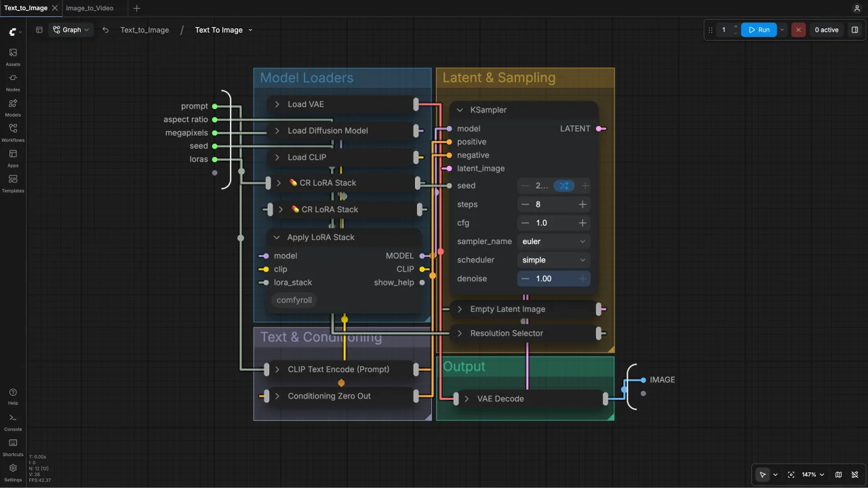The width and height of the screenshot is (868, 488).
Task: Open the Apps sidebar panel
Action: [x=13, y=158]
